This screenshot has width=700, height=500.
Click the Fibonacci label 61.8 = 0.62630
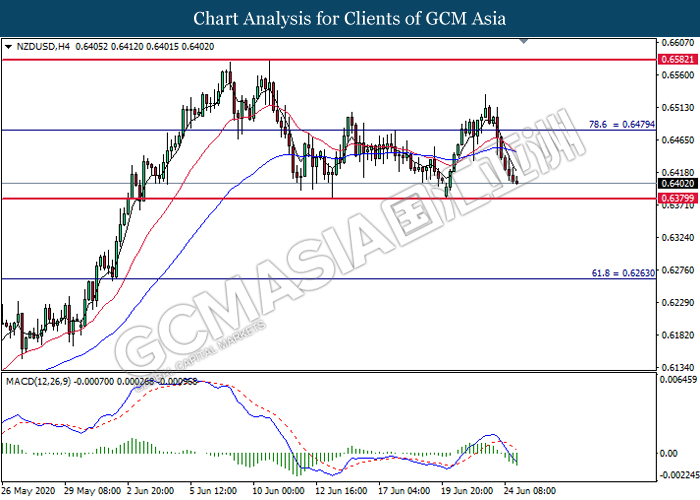(623, 273)
